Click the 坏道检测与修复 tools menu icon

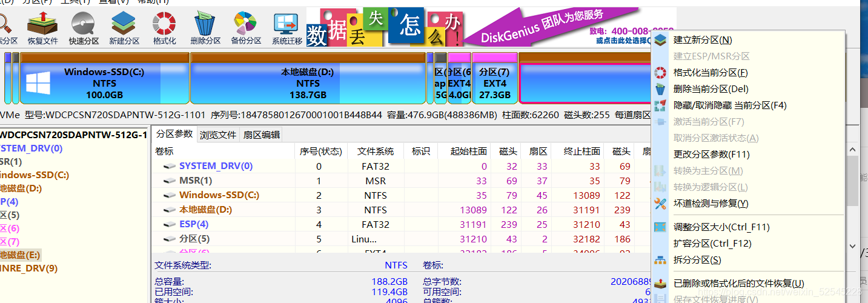[661, 204]
